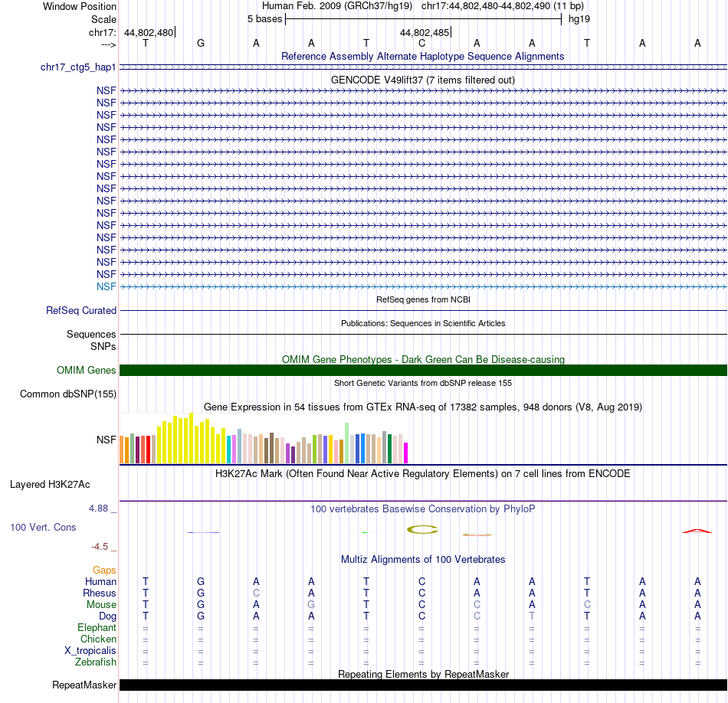Select the Elephant alignment row label
This screenshot has width=728, height=703.
coord(97,628)
